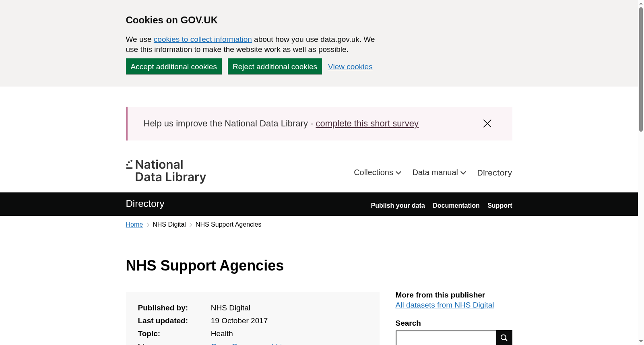The height and width of the screenshot is (345, 644).
Task: Focus the Search input field
Action: [446, 338]
